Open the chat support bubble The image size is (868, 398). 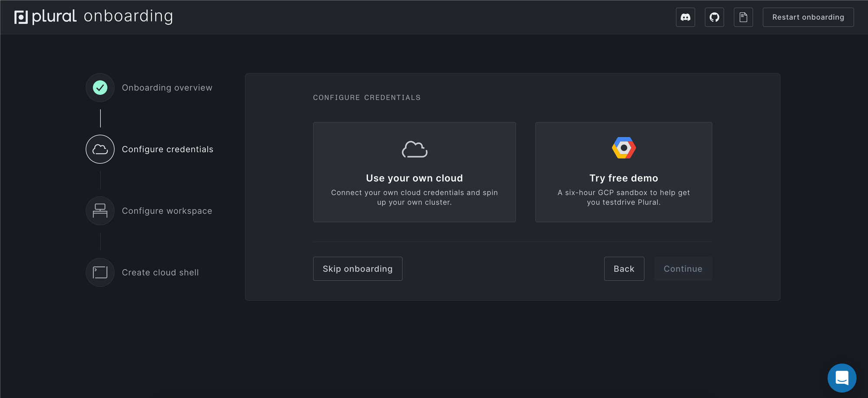click(x=842, y=378)
